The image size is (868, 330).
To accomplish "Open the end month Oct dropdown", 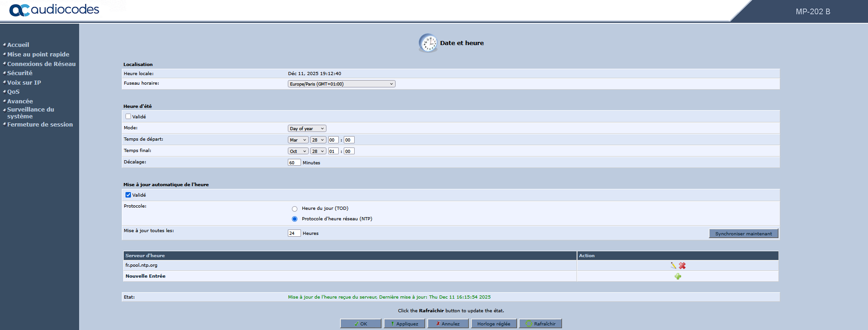I will point(298,151).
